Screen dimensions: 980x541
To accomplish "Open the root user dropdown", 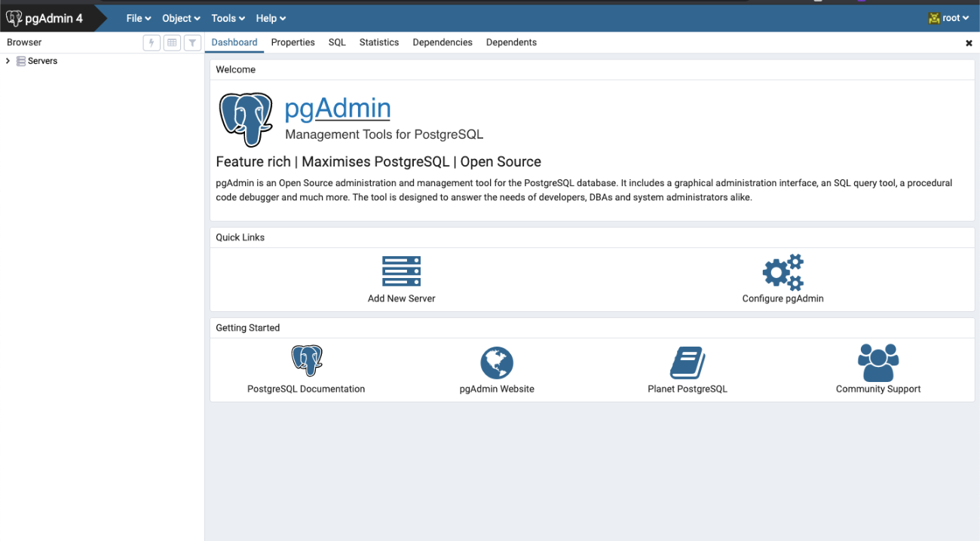I will coord(949,18).
